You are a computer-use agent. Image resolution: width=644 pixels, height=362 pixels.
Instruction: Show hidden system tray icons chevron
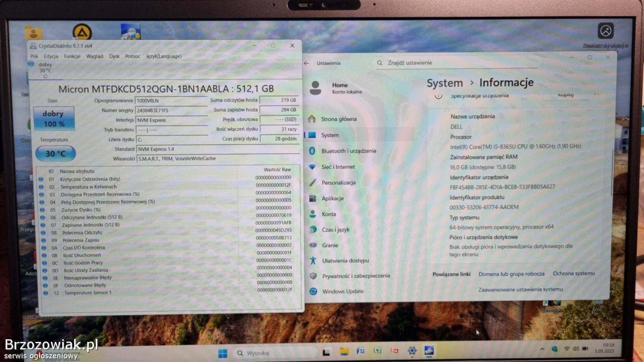tap(542, 349)
